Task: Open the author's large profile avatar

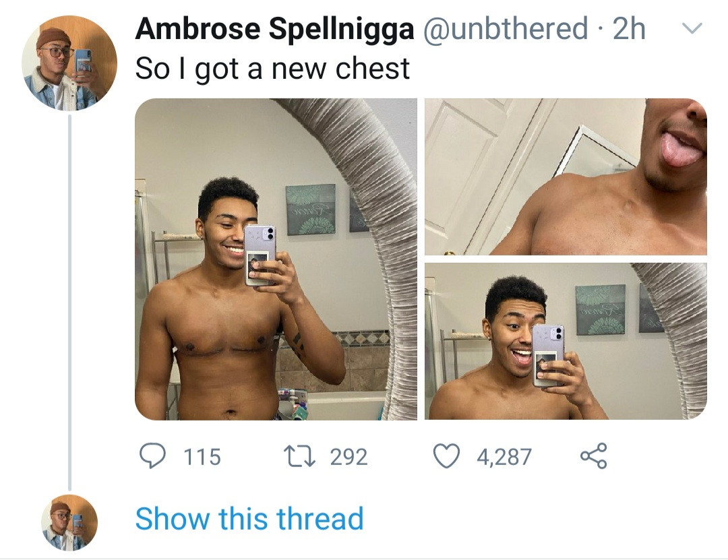Action: click(x=69, y=63)
